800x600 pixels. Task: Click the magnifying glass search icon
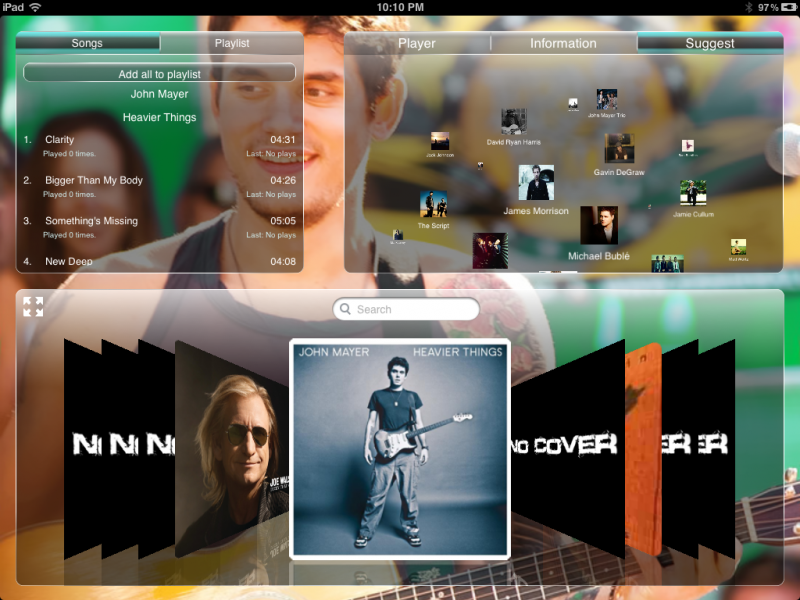345,309
